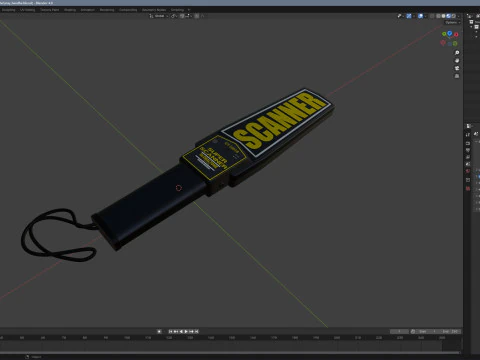Open object type visibility selector
Image resolution: width=480 pixels, height=360 pixels.
(400, 16)
